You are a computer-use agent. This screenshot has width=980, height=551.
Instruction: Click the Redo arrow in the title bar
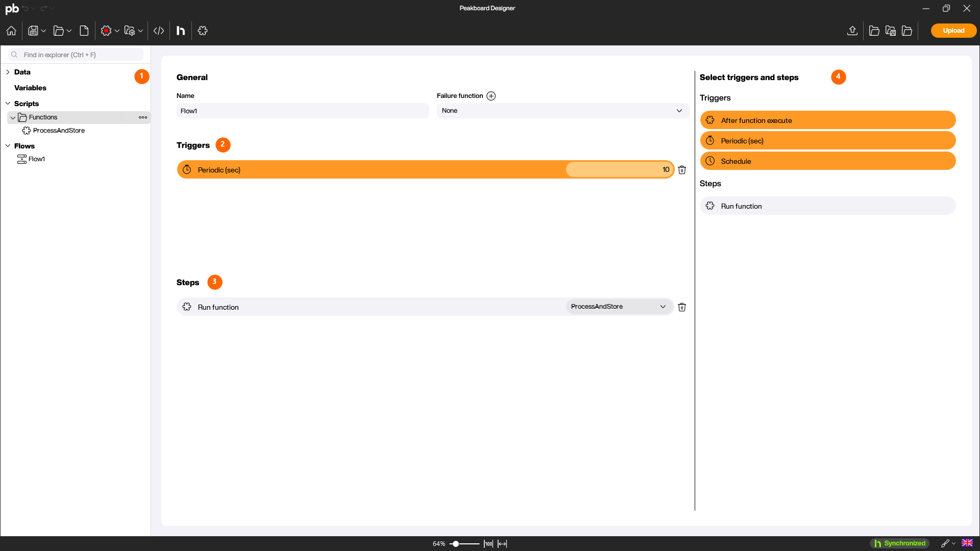(44, 8)
